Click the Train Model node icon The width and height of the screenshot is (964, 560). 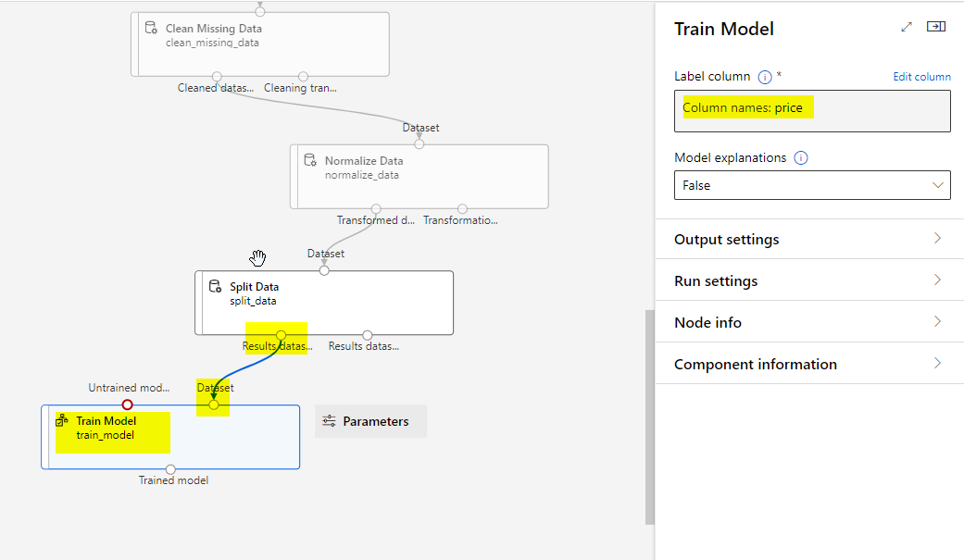click(x=63, y=421)
